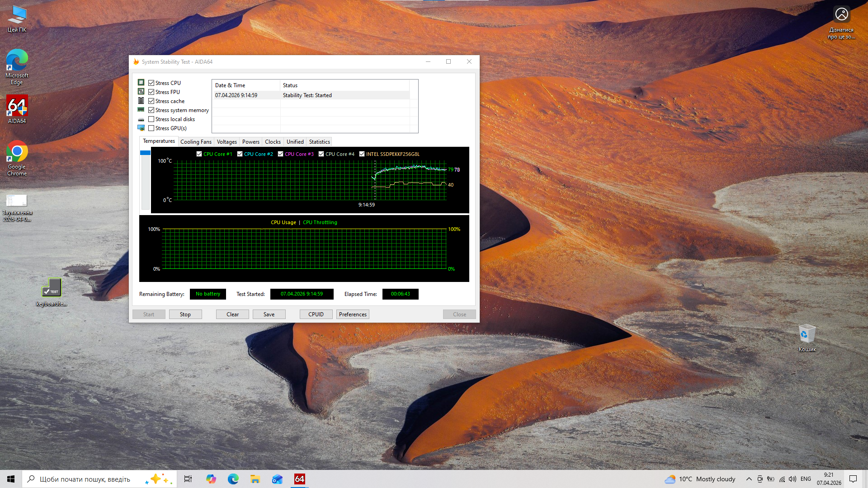Toggle the CPU Core #3 graph checkbox
868x488 pixels.
coord(280,154)
